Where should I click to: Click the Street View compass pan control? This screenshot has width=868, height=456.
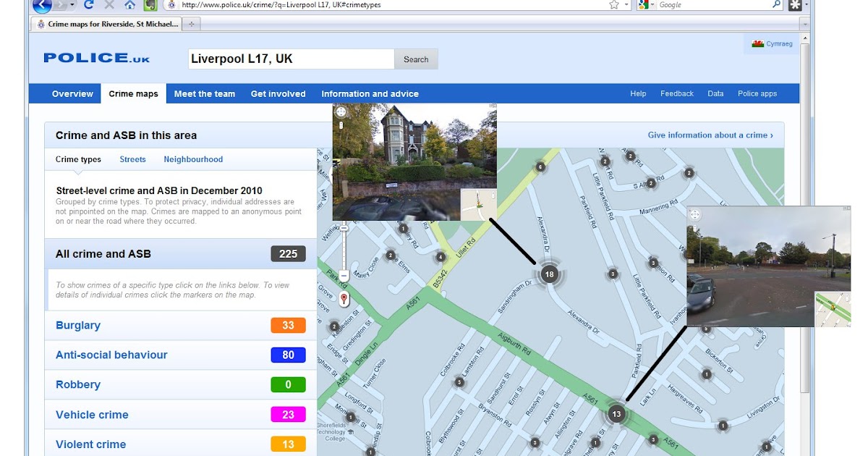[x=340, y=110]
